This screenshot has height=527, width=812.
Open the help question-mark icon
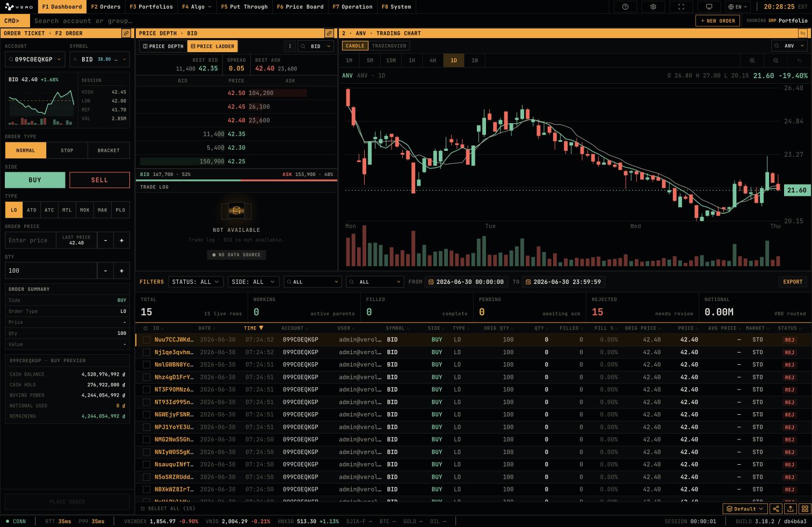(625, 7)
